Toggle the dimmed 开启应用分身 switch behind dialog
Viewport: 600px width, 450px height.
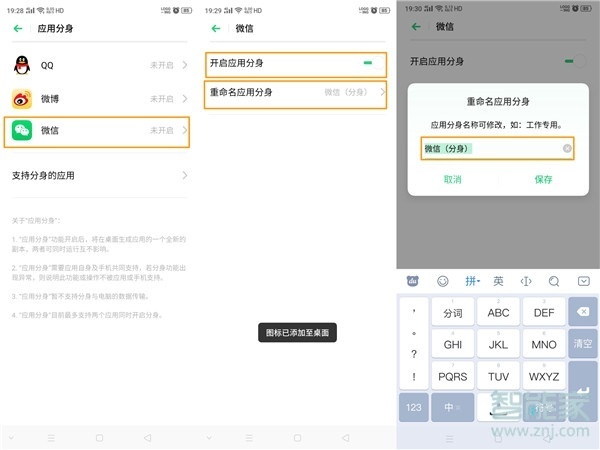point(574,62)
